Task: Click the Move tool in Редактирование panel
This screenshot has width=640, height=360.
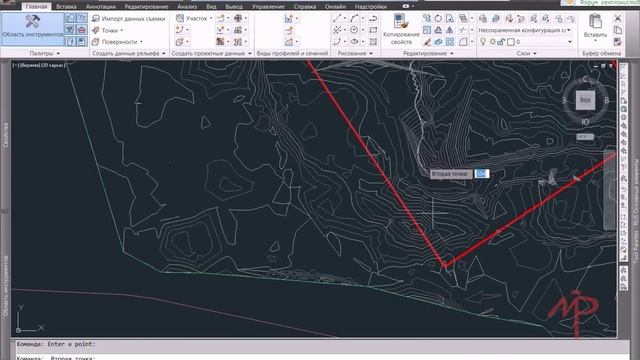Action: (x=427, y=18)
